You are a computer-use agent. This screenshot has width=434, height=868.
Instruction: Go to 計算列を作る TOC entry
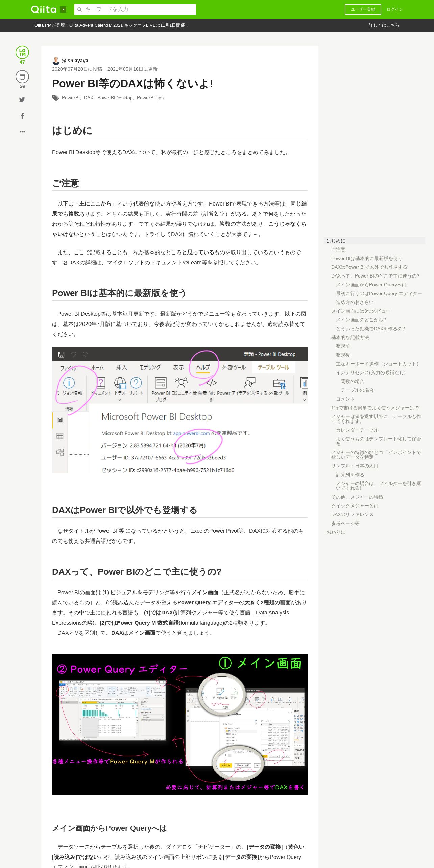pos(350,475)
